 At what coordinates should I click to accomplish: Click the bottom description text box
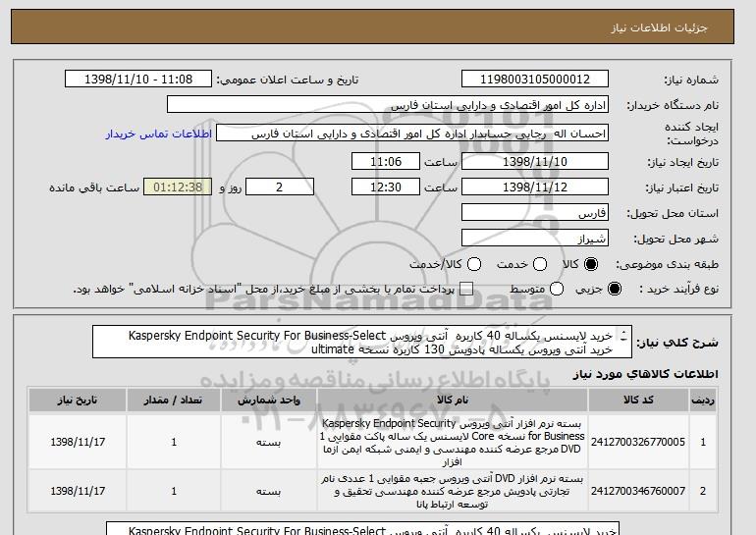[362, 528]
